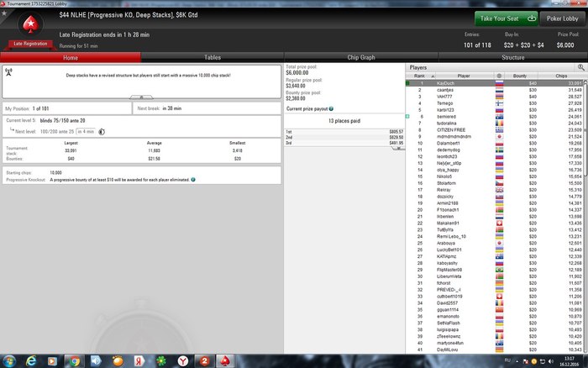Select player row Nikolo5

[x=494, y=176]
